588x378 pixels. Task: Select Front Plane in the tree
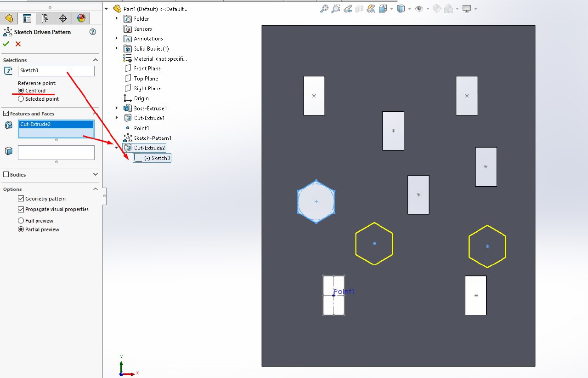pos(147,69)
